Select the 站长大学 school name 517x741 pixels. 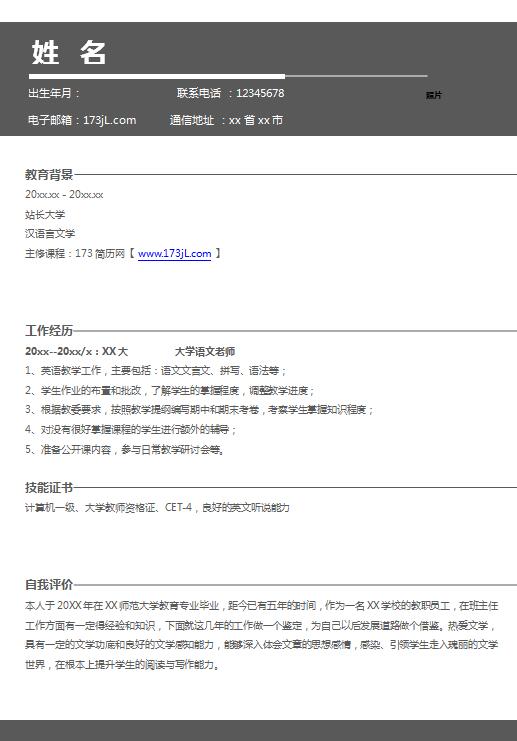click(x=45, y=215)
